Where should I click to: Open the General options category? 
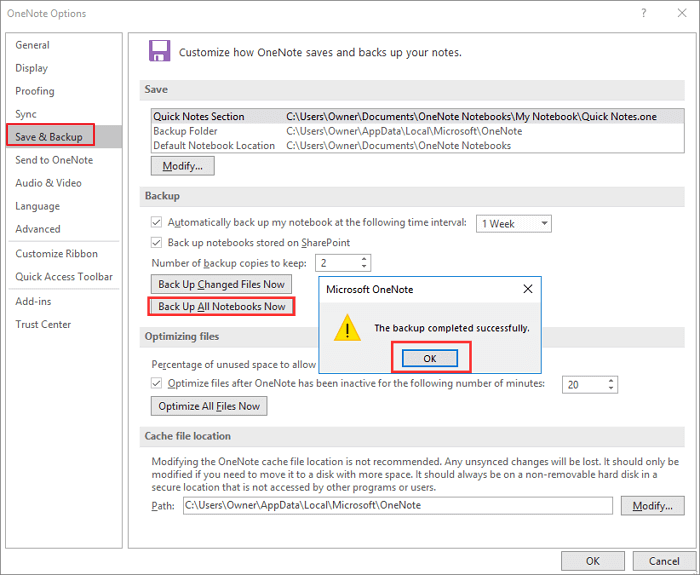point(64,45)
